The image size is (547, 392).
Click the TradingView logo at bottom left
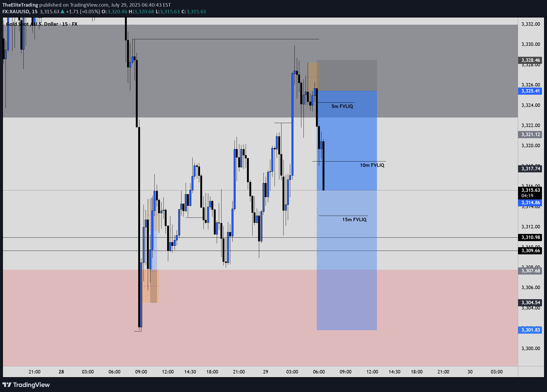[x=26, y=385]
